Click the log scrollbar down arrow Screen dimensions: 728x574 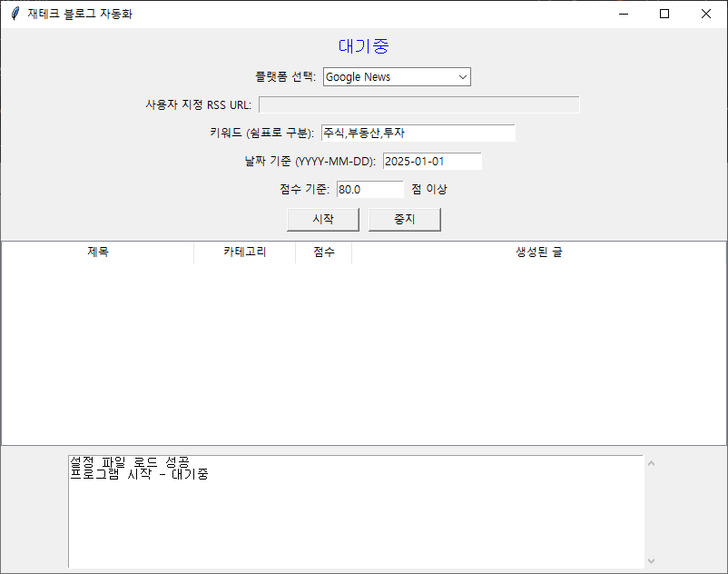[x=652, y=561]
